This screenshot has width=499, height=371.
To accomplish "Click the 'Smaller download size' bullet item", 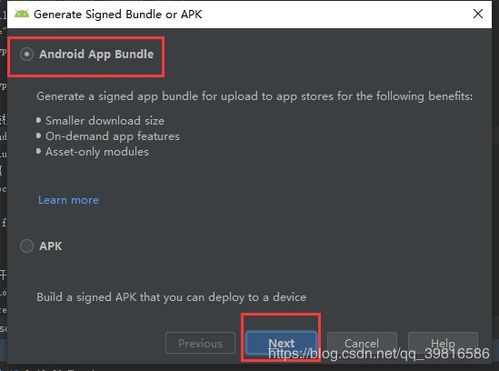I will [x=105, y=121].
